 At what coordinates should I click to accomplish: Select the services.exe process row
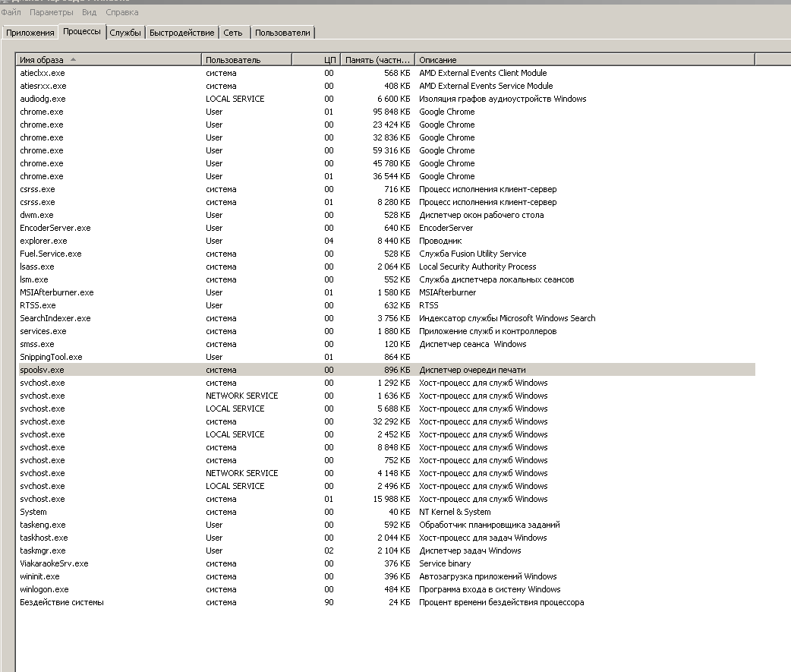(x=387, y=332)
